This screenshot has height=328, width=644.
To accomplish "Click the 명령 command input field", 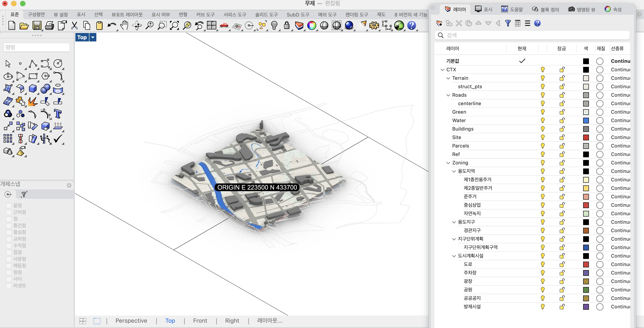I will (37, 47).
